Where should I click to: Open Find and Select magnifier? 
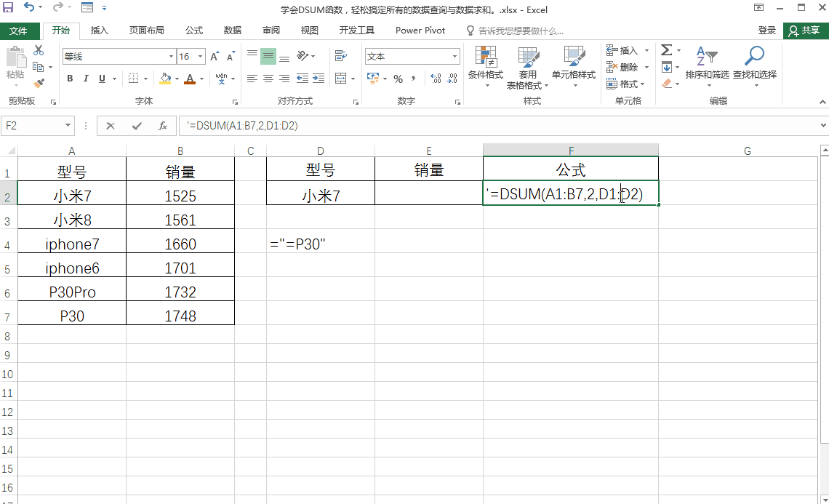[x=754, y=65]
